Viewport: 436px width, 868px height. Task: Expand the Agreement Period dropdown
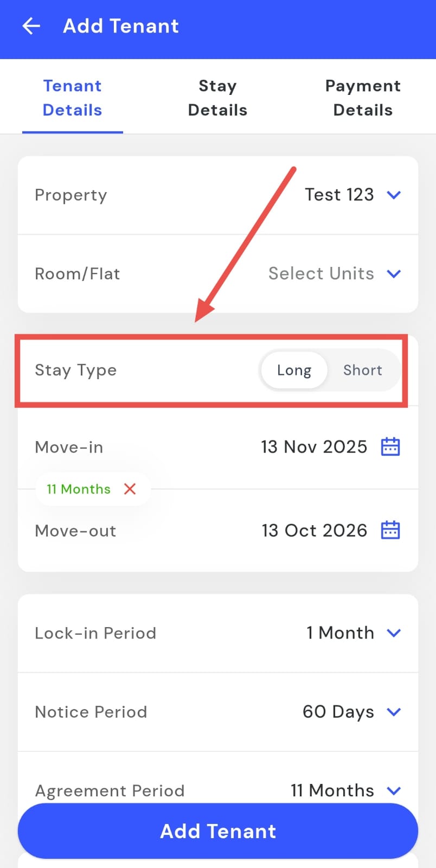[x=394, y=790]
